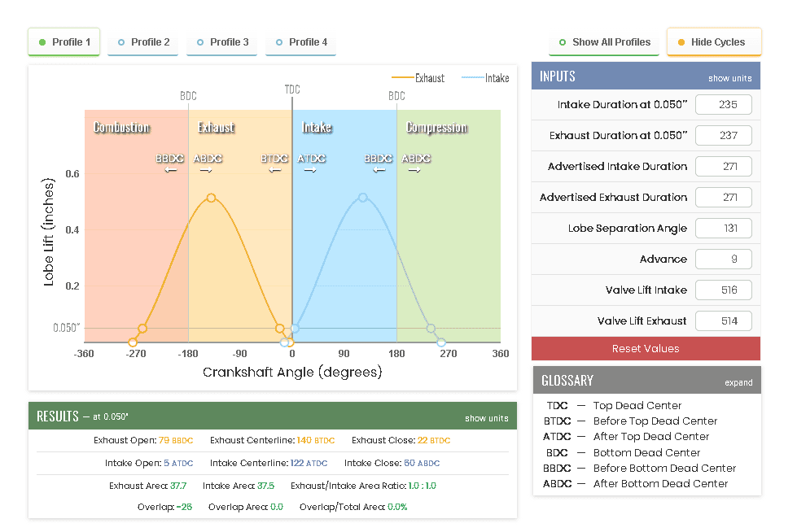Click the Exhaust Close value 22 BTDC
This screenshot has height=532, width=797.
pos(434,441)
